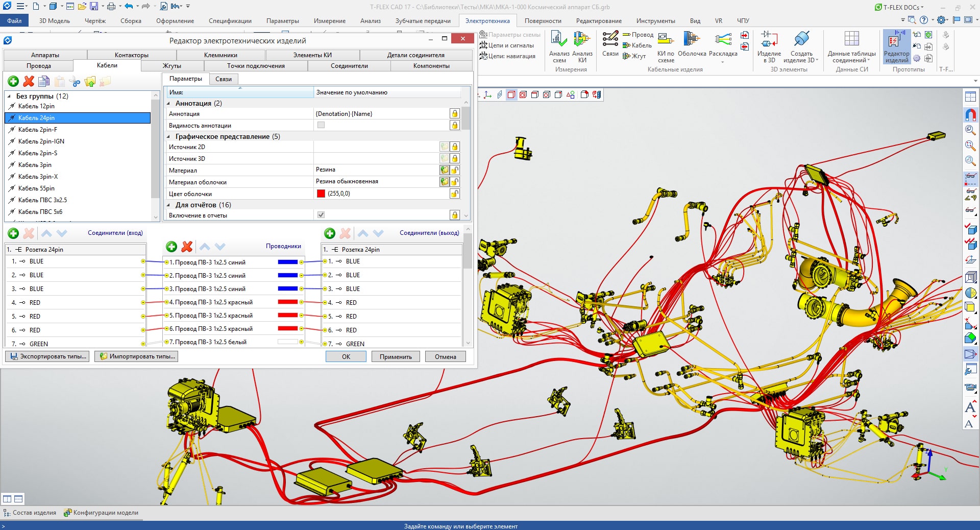
Task: Open the Конфигурации модели panel tab
Action: pyautogui.click(x=101, y=513)
